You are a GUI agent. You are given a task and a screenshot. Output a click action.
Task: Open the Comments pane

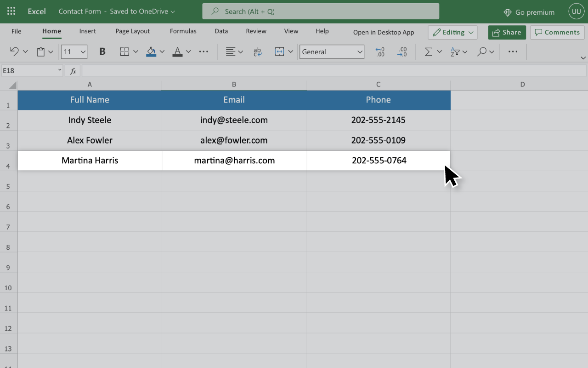pos(557,32)
